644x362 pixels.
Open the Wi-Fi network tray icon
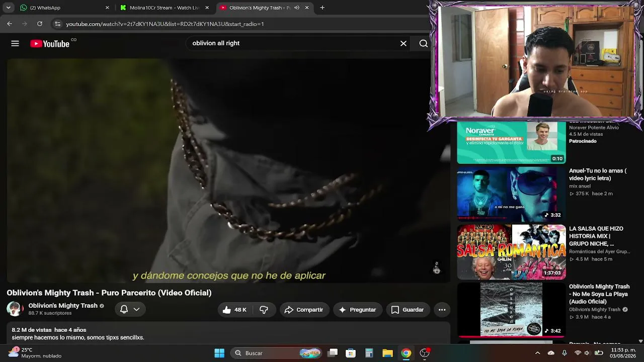click(578, 353)
